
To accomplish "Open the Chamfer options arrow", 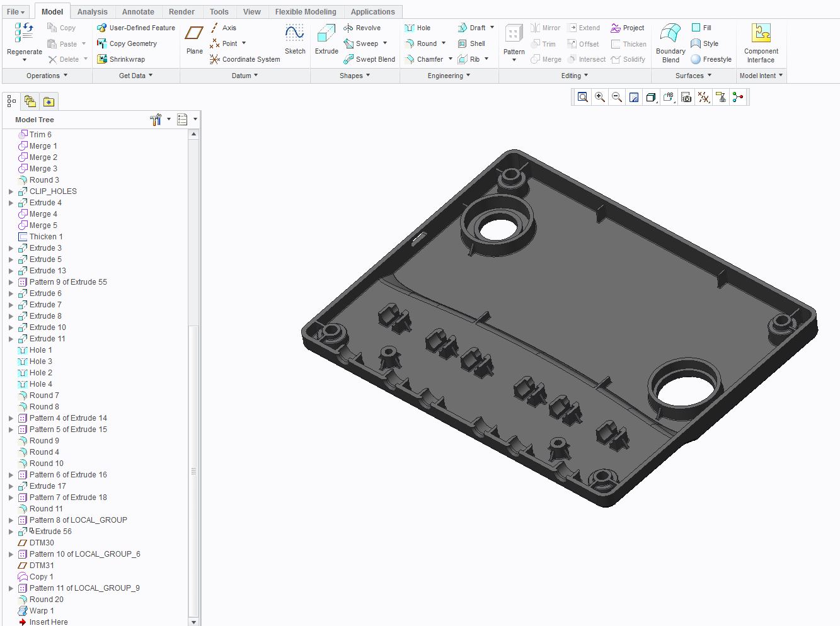I will click(x=451, y=59).
